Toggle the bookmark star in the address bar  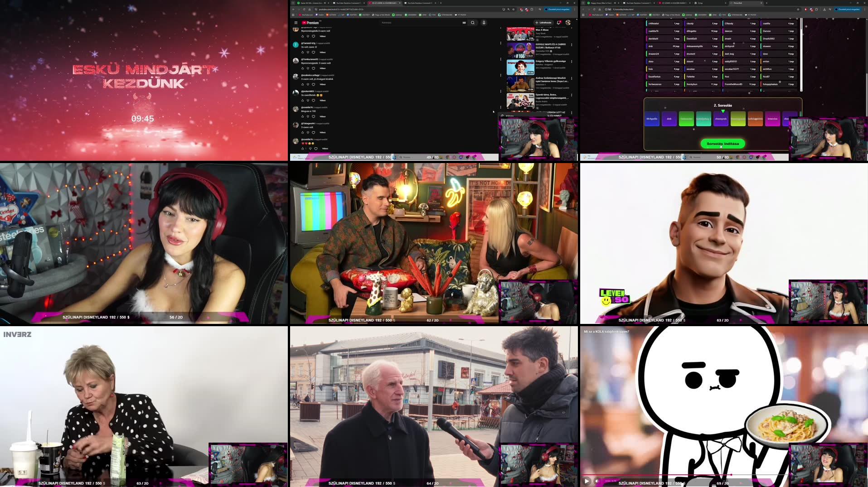(x=513, y=9)
